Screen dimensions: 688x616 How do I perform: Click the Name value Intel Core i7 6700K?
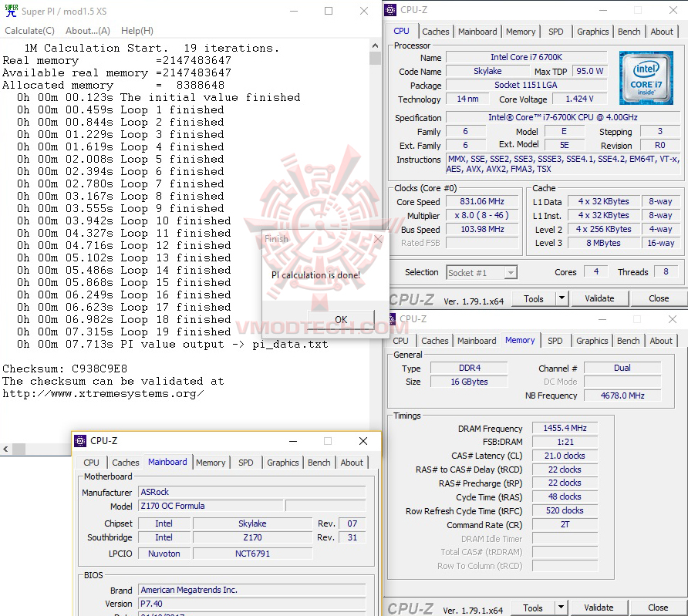(x=526, y=57)
